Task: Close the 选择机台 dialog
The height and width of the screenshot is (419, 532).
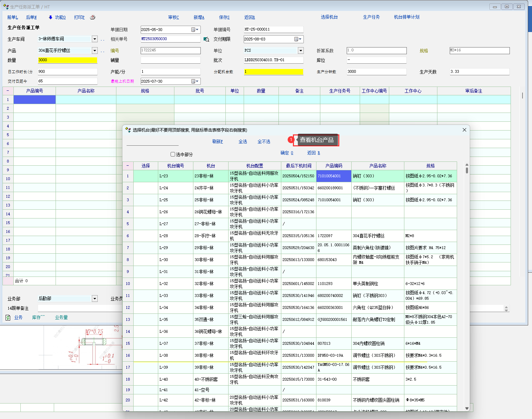Action: coord(464,130)
